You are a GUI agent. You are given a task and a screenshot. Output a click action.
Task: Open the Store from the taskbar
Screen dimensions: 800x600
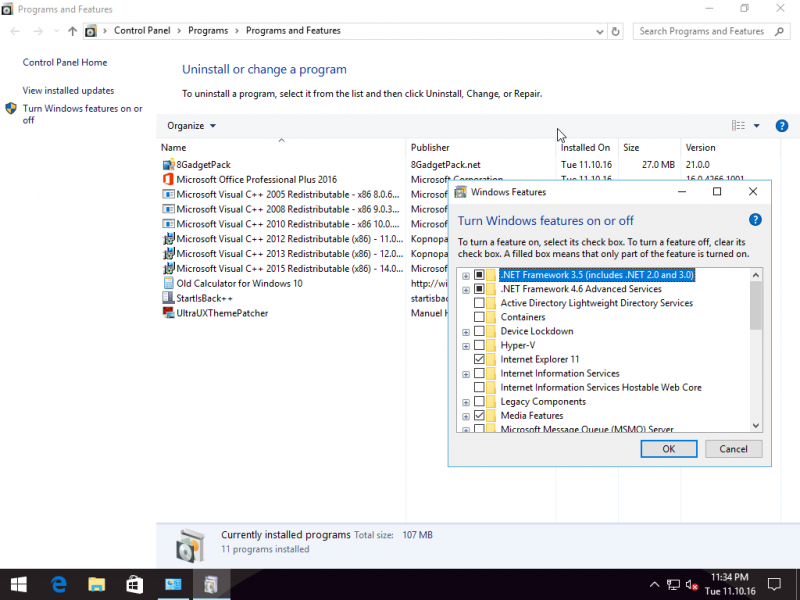coord(134,584)
